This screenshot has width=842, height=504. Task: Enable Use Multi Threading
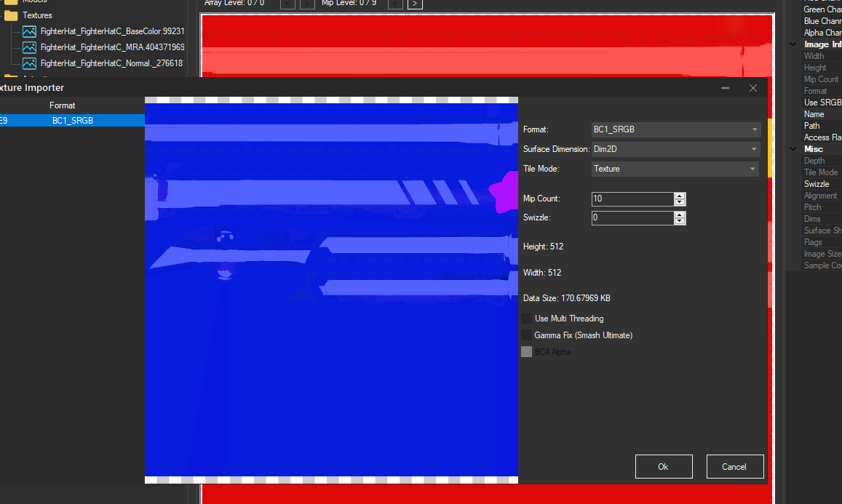point(527,318)
